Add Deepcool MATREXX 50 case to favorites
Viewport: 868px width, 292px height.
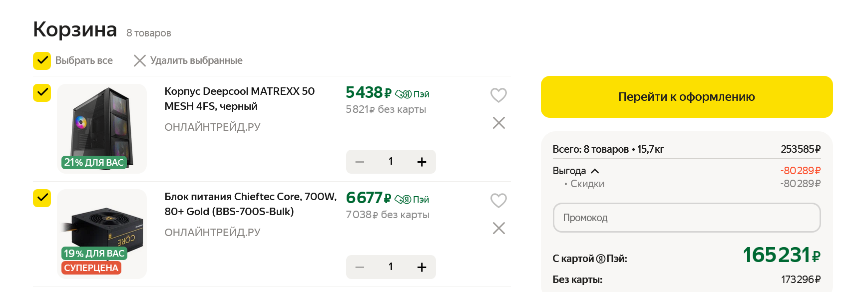pyautogui.click(x=498, y=95)
